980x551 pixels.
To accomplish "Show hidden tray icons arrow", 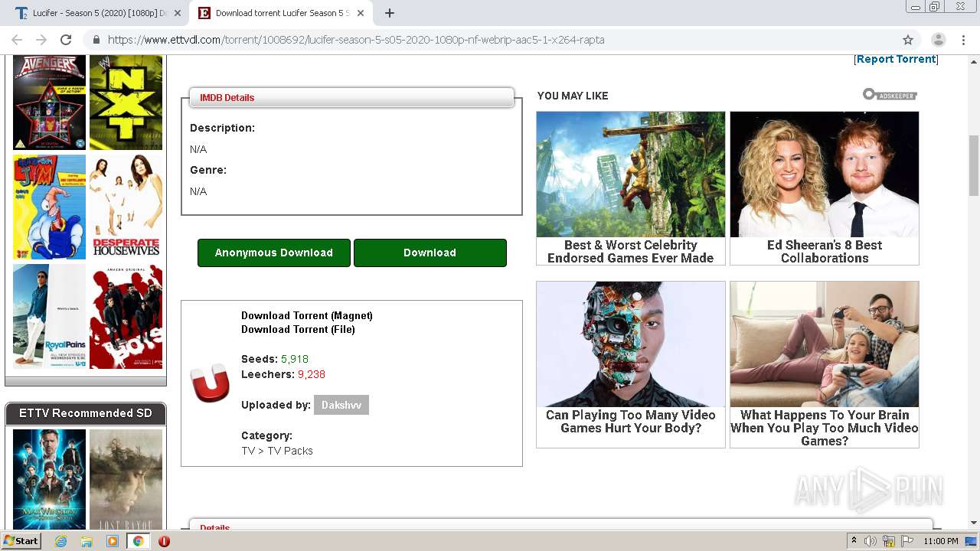I will pyautogui.click(x=854, y=541).
